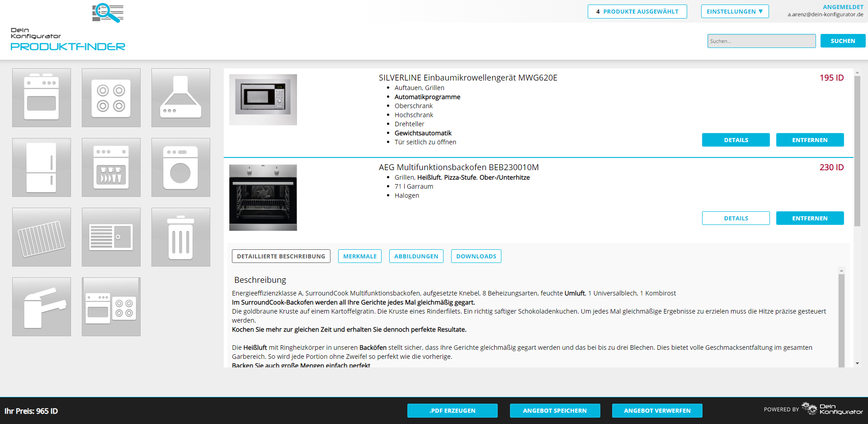The image size is (868, 424).
Task: Click the .PDF Erzeugen button
Action: tap(452, 410)
